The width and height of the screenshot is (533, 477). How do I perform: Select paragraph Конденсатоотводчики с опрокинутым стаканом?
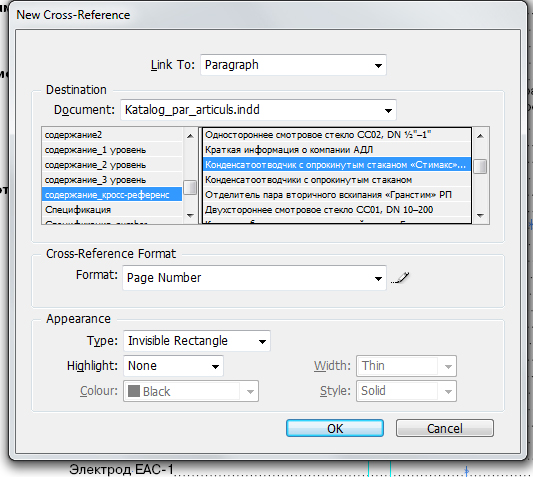pos(337,180)
